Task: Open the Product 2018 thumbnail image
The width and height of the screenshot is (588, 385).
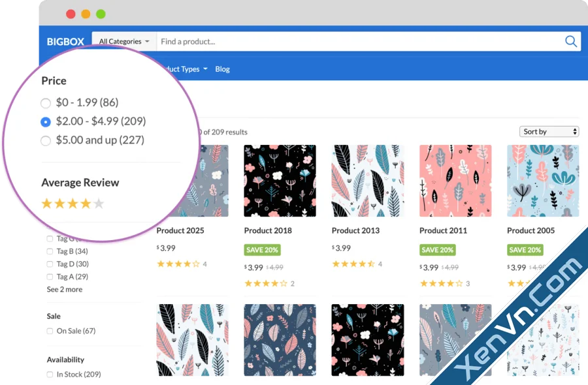Action: point(280,181)
